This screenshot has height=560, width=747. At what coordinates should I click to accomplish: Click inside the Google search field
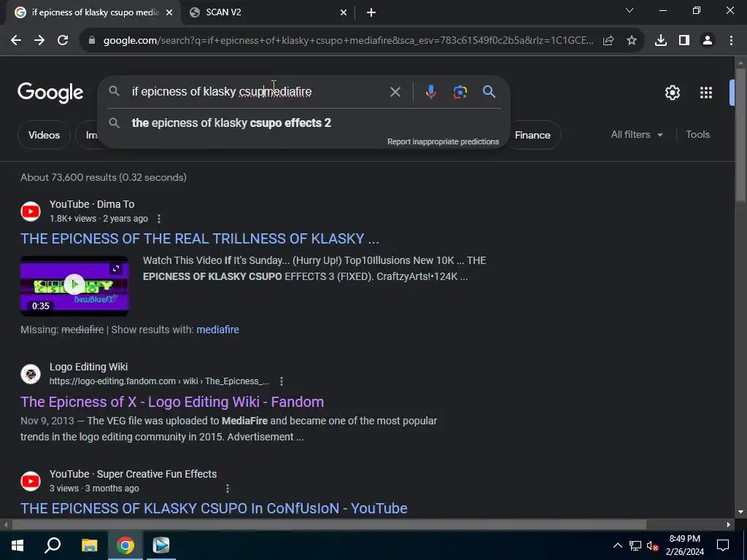[258, 91]
